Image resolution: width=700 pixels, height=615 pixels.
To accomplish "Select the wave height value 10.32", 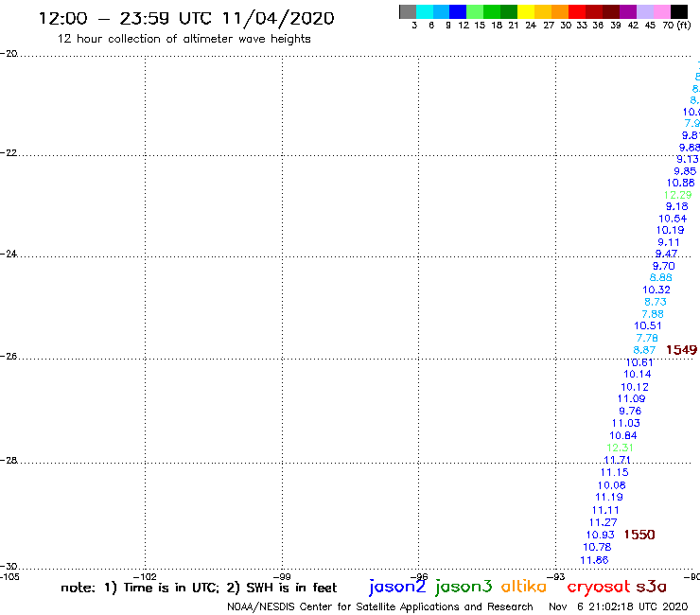I will tap(656, 290).
